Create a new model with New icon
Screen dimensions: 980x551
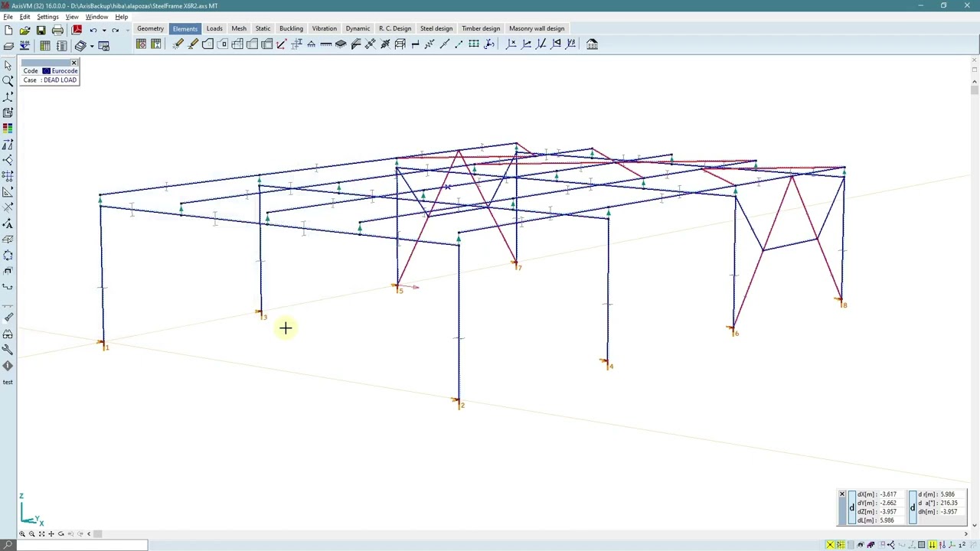[x=8, y=30]
